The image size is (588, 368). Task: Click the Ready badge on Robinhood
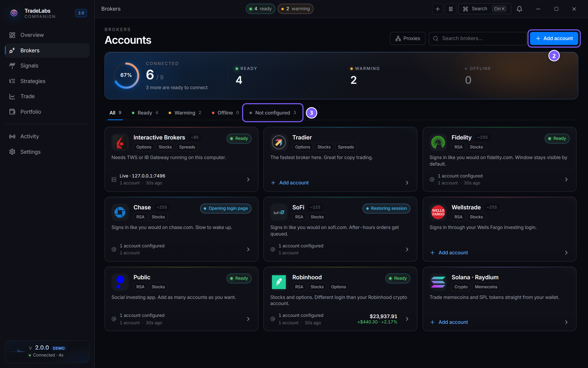398,278
